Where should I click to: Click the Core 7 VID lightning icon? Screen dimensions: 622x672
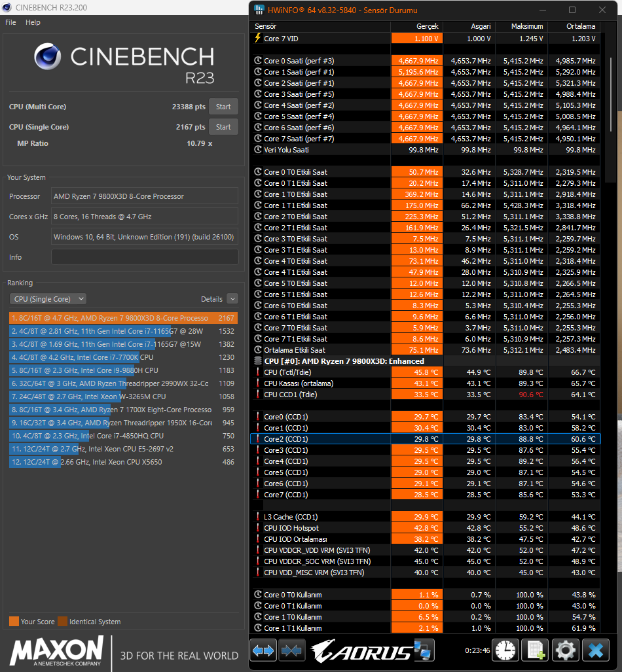pyautogui.click(x=258, y=38)
